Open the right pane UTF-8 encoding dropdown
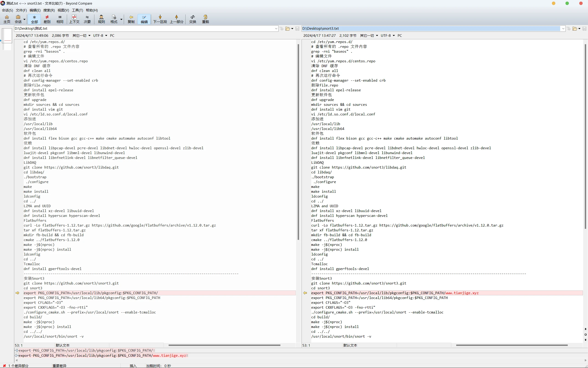 coord(388,35)
